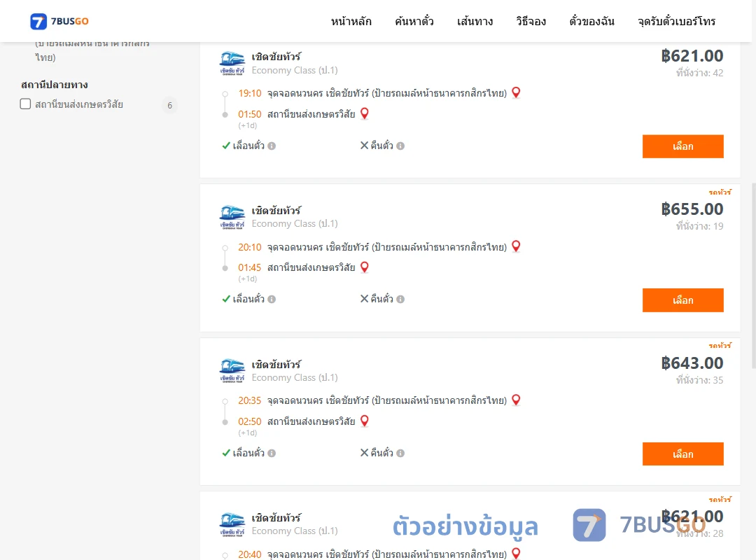Image resolution: width=756 pixels, height=560 pixels.
Task: Open map pin for 02:50 arrival station
Action: tap(365, 421)
